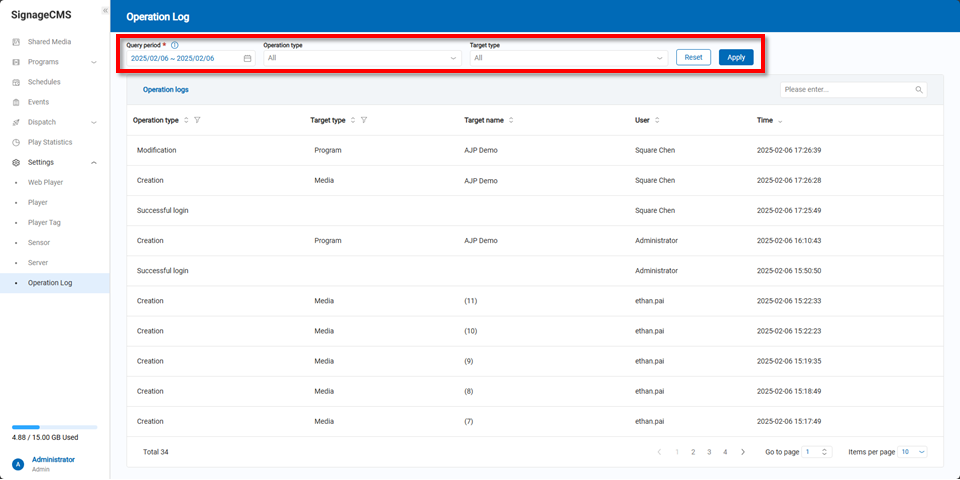Open the Operation type dropdown
The width and height of the screenshot is (960, 480).
[x=361, y=58]
